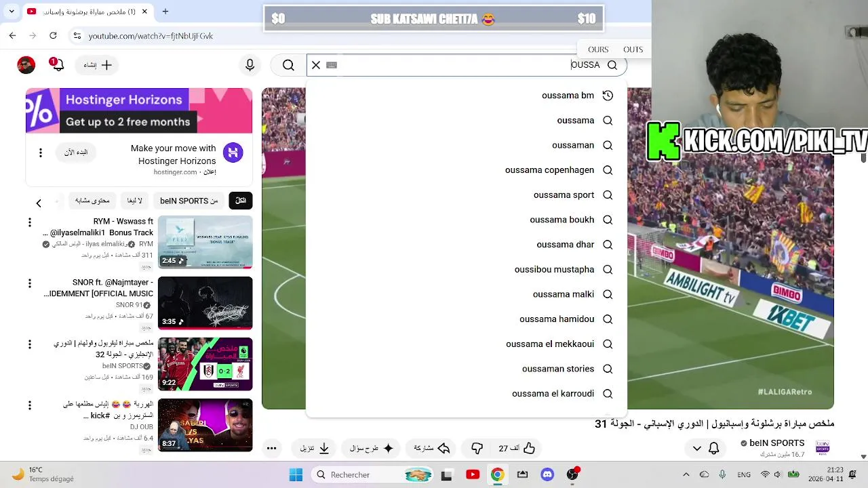Choose suggestion oussama boukh

pyautogui.click(x=467, y=220)
